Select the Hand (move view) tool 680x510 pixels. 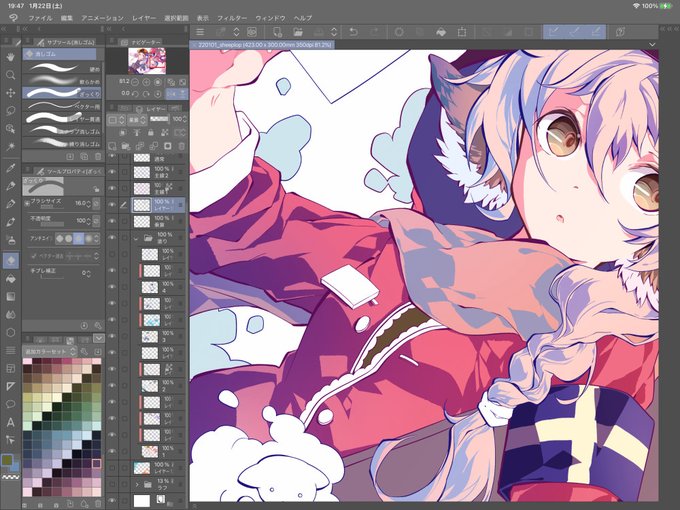point(10,57)
